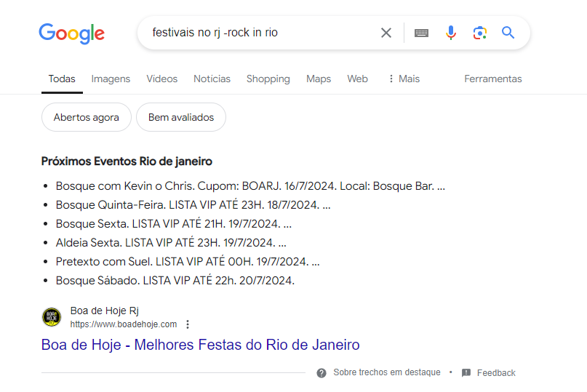Open Google Lens image search icon
The height and width of the screenshot is (392, 587).
479,33
